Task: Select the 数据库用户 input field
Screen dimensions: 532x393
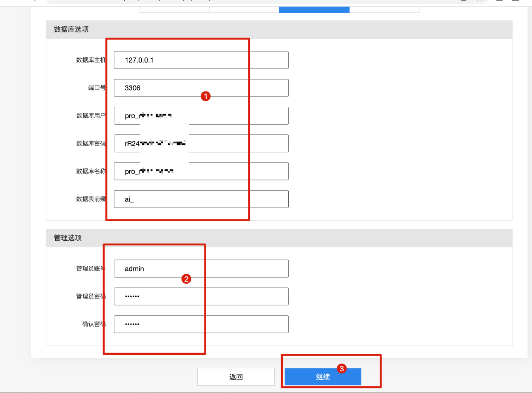Action: tap(238, 116)
